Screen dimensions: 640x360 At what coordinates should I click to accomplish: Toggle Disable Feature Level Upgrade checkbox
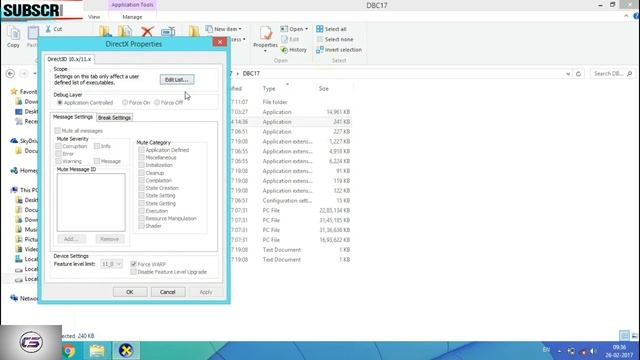(133, 272)
